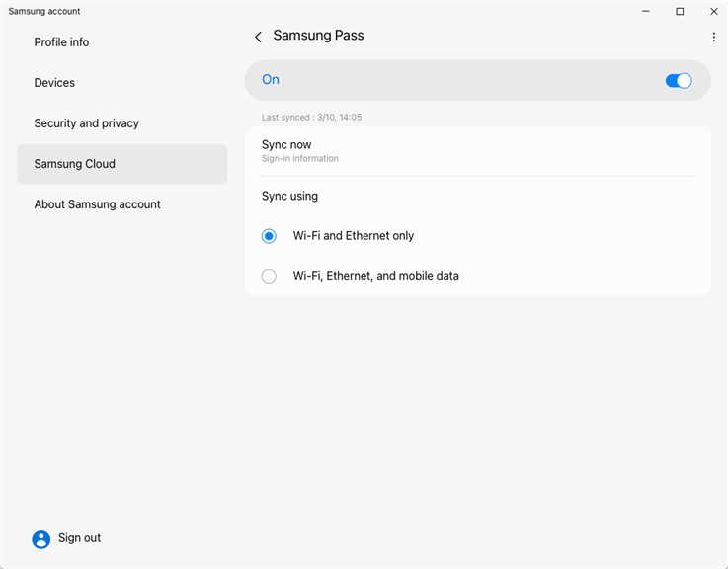Minimize the Samsung account window
Viewport: 728px width, 569px height.
click(x=645, y=12)
